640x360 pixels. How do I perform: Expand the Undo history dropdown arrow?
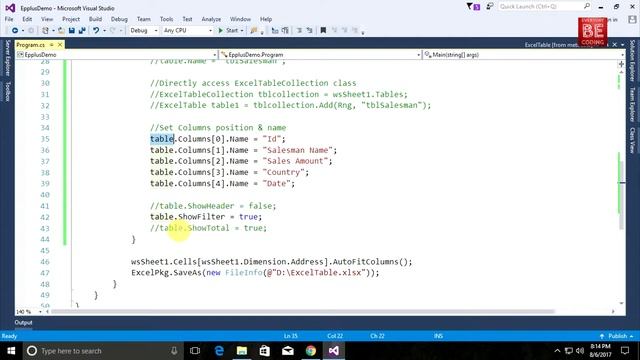104,31
